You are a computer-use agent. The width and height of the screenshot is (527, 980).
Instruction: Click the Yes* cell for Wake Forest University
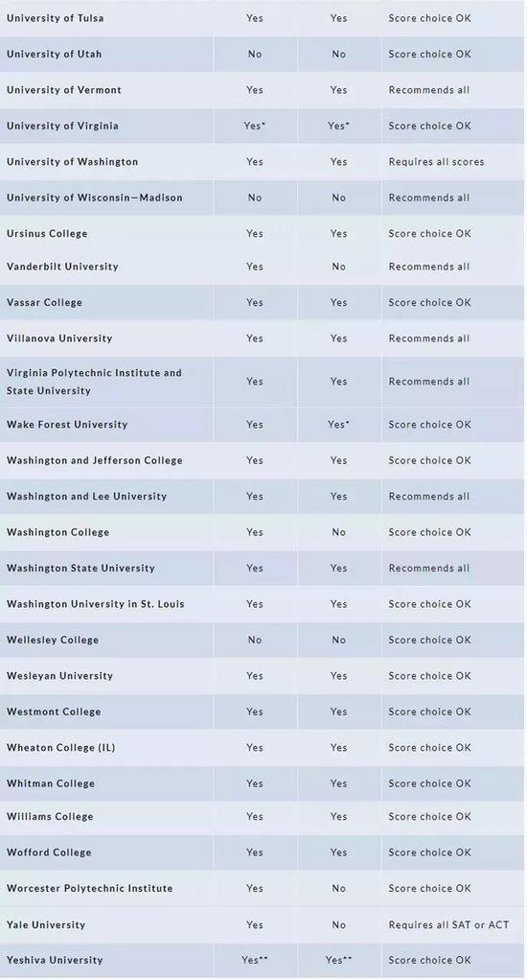point(338,425)
